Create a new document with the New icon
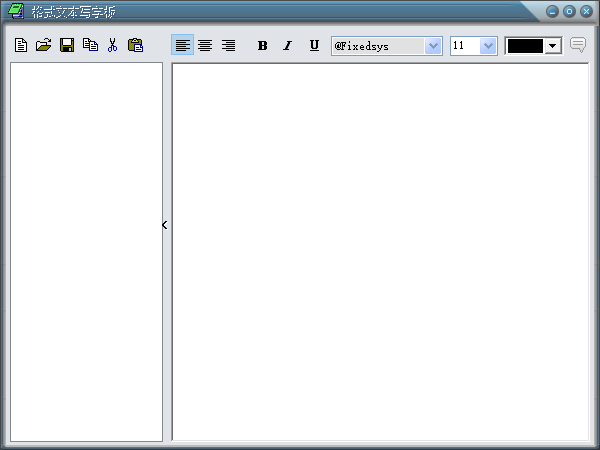This screenshot has height=450, width=600. (x=21, y=45)
